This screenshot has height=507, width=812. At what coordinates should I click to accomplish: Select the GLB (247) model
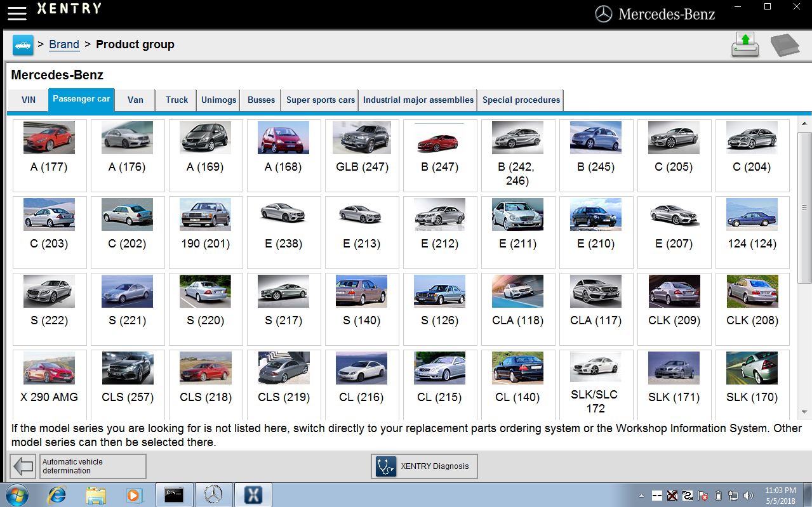tap(362, 155)
